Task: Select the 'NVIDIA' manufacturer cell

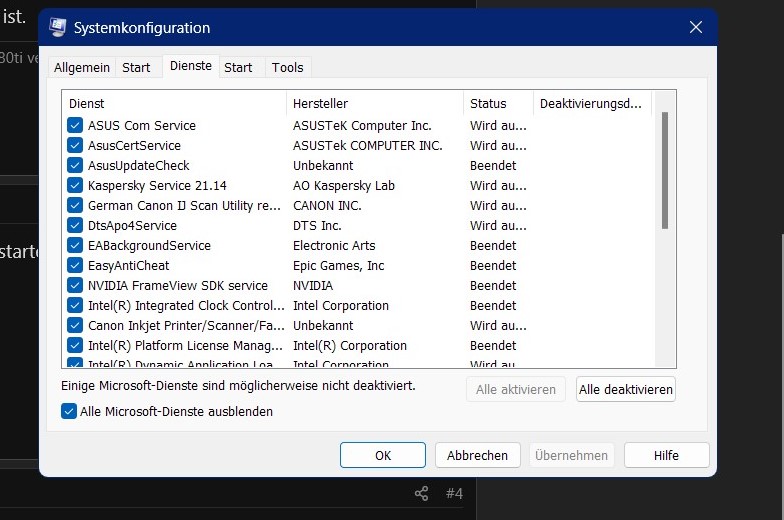Action: click(313, 286)
